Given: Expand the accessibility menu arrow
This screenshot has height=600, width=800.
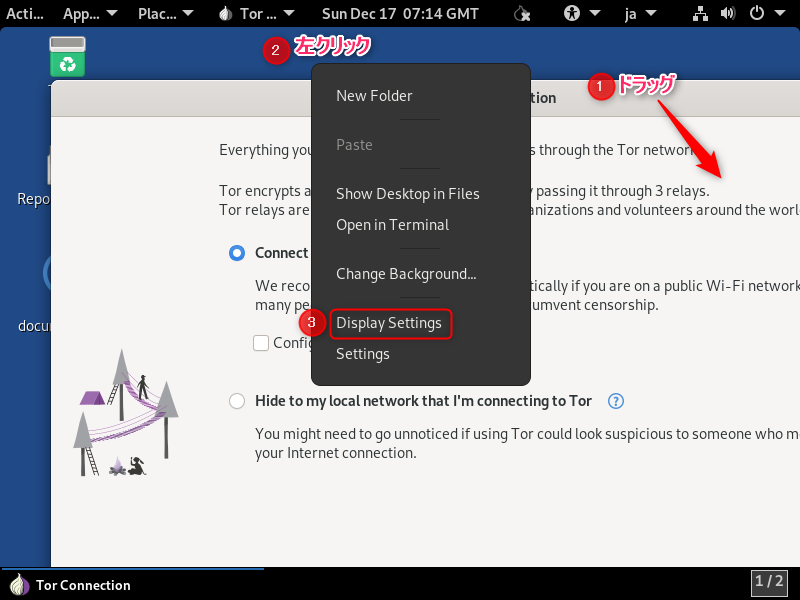Looking at the screenshot, I should [595, 13].
